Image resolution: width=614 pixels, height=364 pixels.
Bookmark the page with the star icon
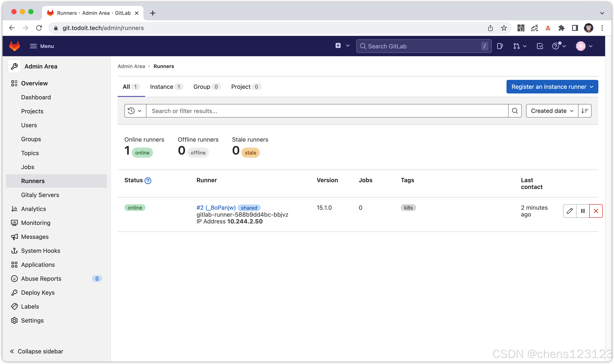[504, 28]
